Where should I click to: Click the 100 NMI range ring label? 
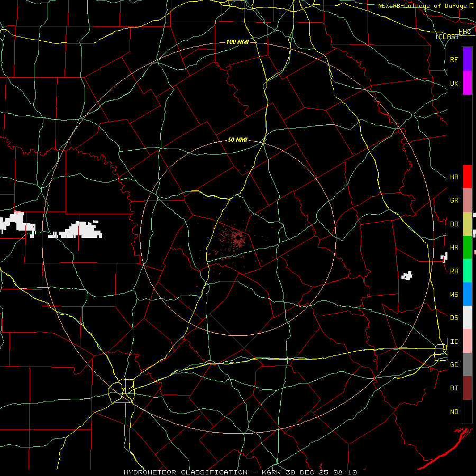click(x=237, y=42)
